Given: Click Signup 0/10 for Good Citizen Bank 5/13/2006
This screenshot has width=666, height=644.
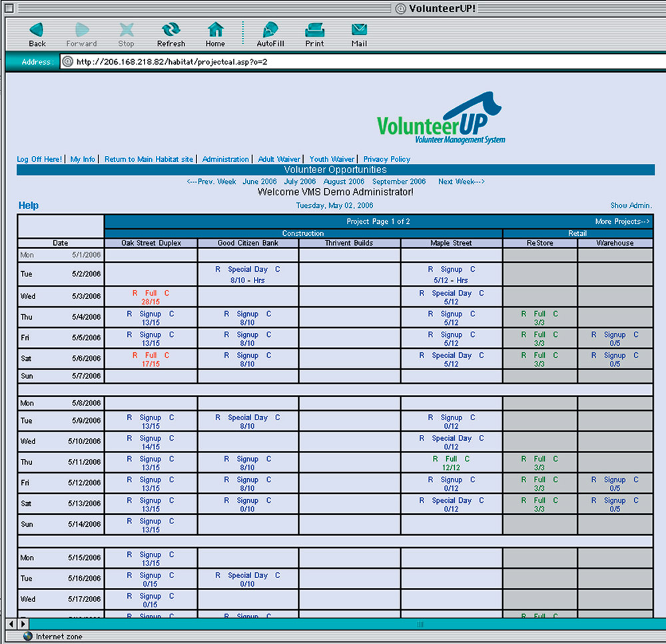Looking at the screenshot, I should pyautogui.click(x=247, y=500).
